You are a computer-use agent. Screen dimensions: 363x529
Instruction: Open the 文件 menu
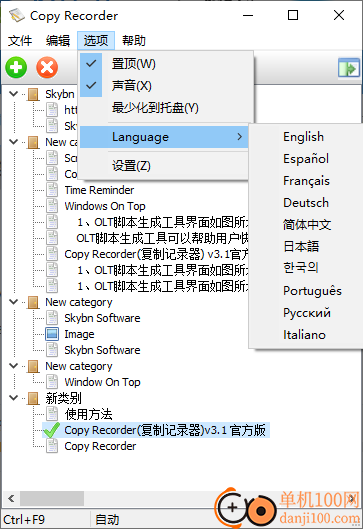tap(20, 40)
